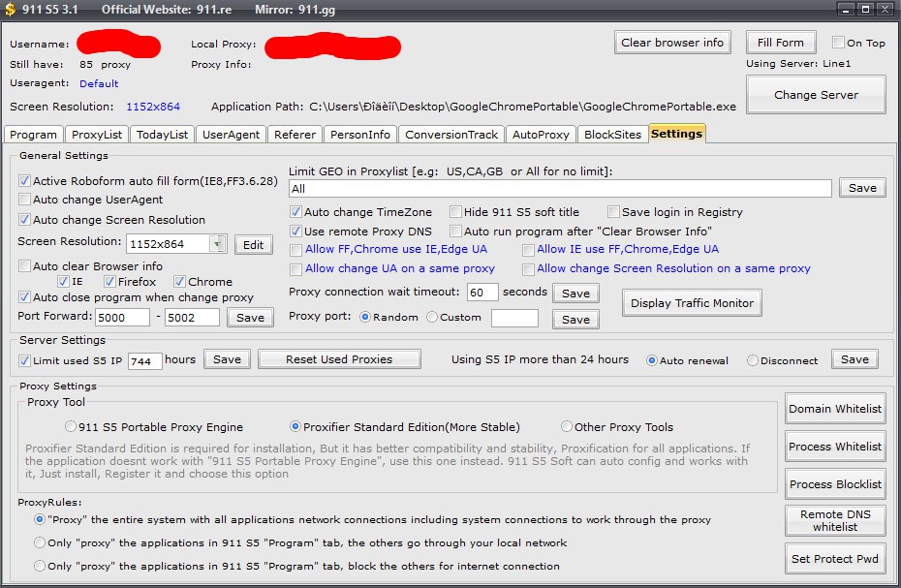Click the Reset Used Proxies button
This screenshot has width=901, height=588.
coord(339,359)
